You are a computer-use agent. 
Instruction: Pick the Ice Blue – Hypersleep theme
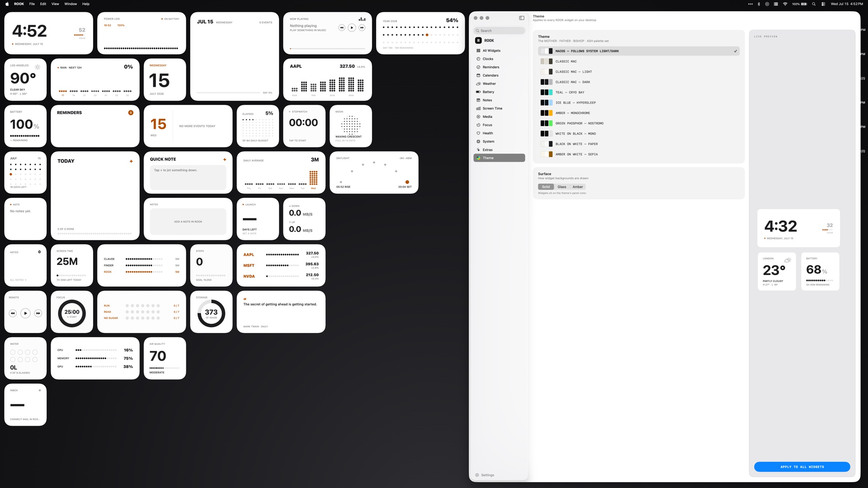click(x=639, y=103)
